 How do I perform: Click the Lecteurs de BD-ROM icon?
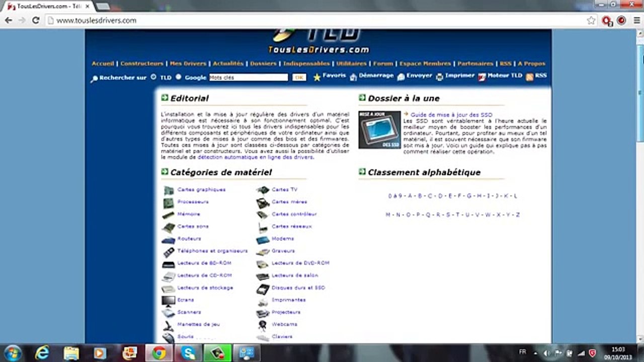coord(169,264)
